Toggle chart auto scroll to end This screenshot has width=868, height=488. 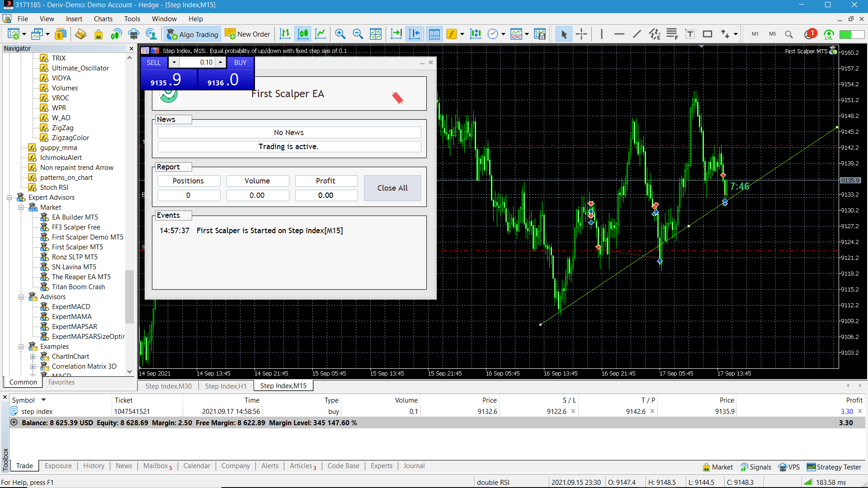(x=396, y=34)
